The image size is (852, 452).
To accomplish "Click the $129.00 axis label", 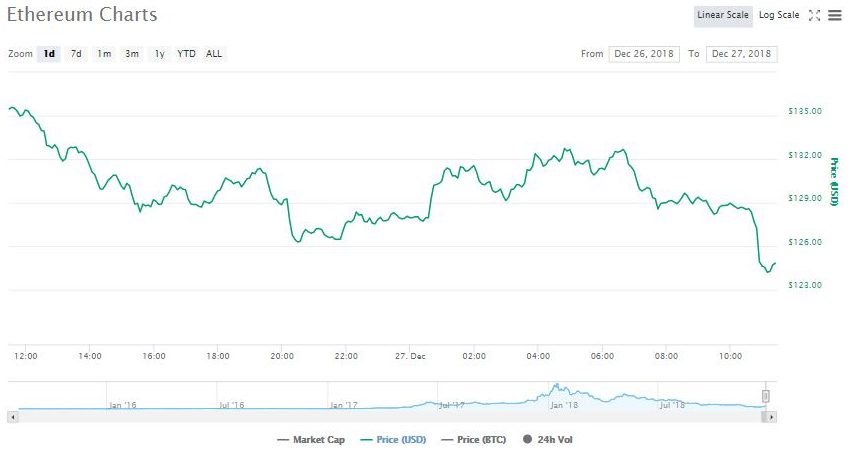I will pyautogui.click(x=805, y=198).
